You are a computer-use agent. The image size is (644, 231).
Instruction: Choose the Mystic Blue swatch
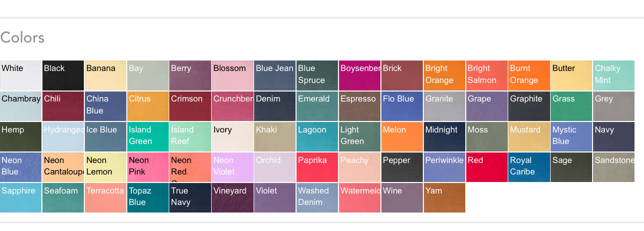point(571,137)
